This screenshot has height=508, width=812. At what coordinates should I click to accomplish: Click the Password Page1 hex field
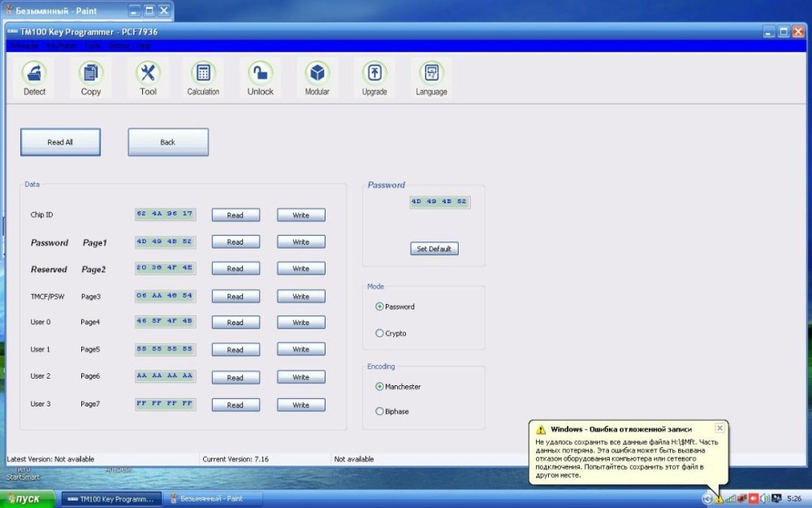(165, 241)
